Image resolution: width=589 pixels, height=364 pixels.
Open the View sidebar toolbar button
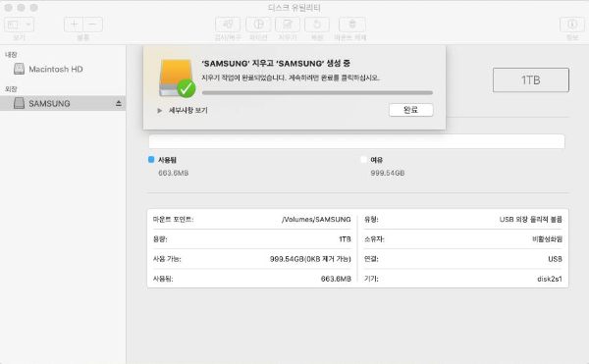(13, 25)
